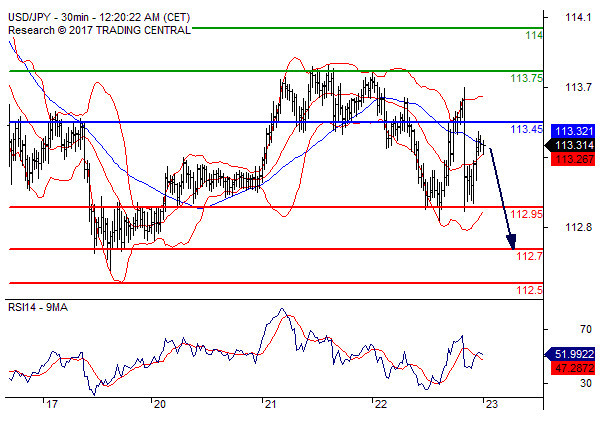Click the red 112.5 support label

pyautogui.click(x=530, y=290)
